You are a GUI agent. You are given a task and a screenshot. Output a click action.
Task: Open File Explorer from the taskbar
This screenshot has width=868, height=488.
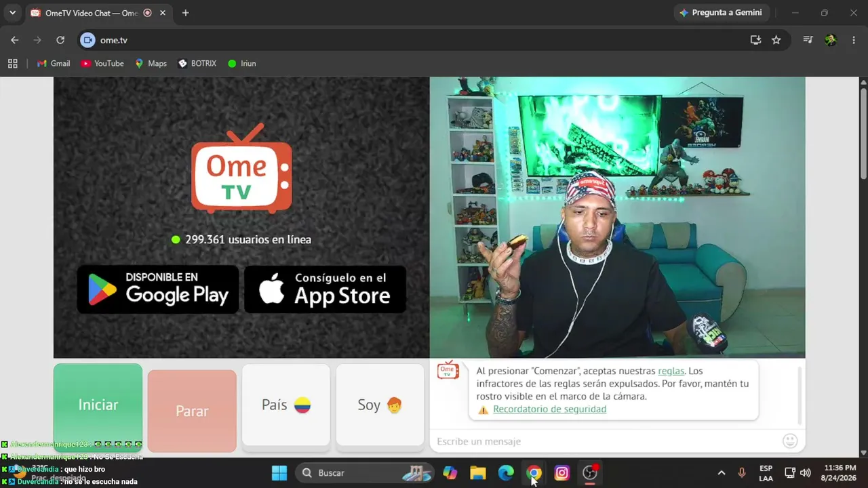coord(478,473)
